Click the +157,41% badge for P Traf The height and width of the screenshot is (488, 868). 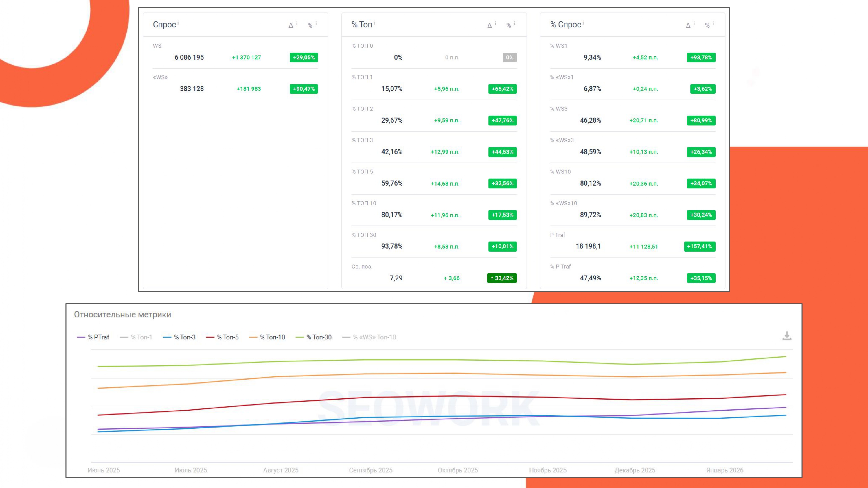(700, 246)
